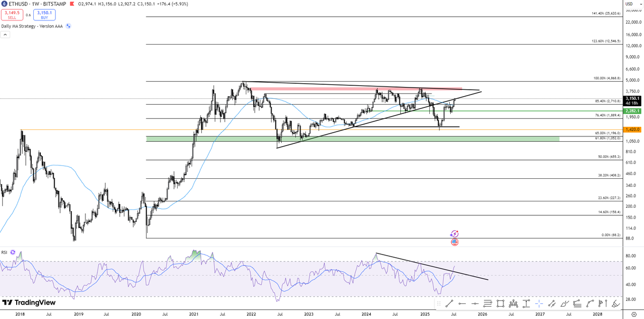Click the sparkle icon beside Daily MA Strategy
The width and height of the screenshot is (644, 319).
point(68,26)
